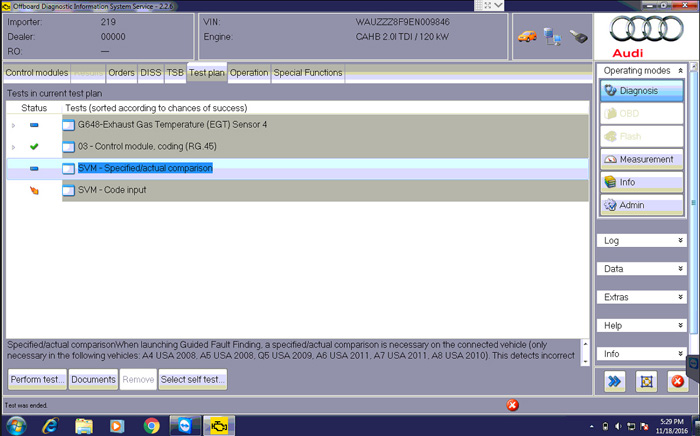Click the volume speaker tray icon
Viewport: 700px width, 436px height.
618,426
